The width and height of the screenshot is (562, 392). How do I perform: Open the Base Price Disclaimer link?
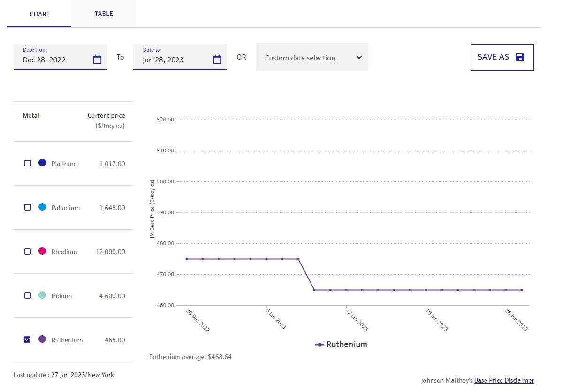(x=504, y=381)
